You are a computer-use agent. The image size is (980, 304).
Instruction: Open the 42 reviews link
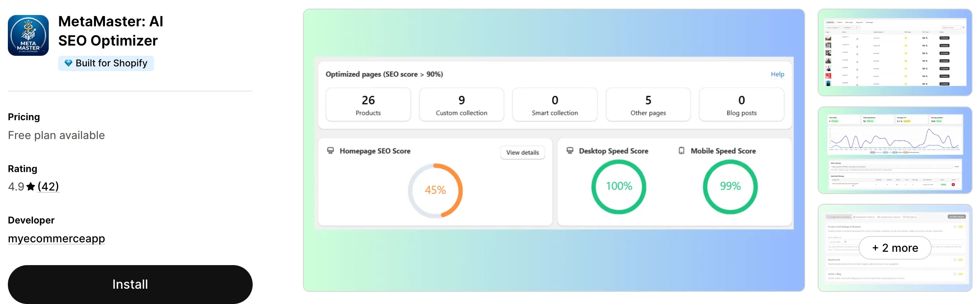pos(48,187)
